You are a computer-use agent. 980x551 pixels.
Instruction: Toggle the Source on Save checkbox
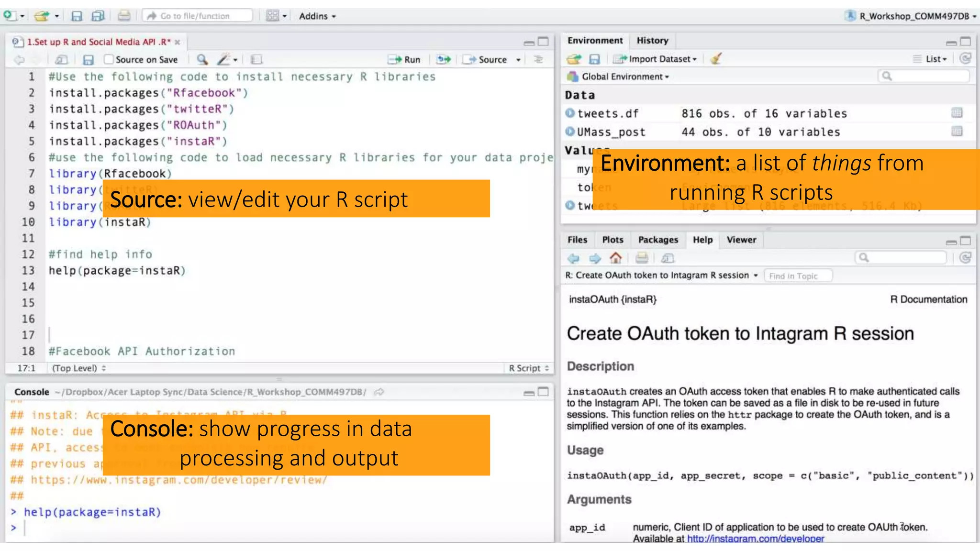coord(109,59)
